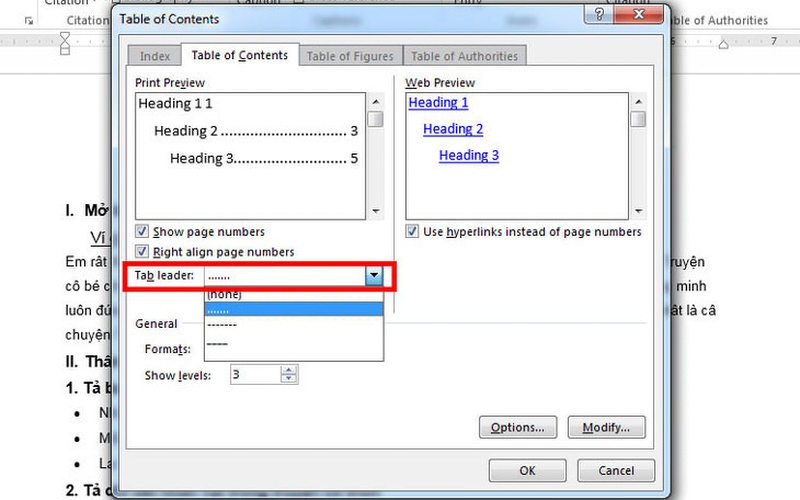Image resolution: width=800 pixels, height=500 pixels.
Task: Click Heading 2 entry in Print Preview
Action: (256, 131)
